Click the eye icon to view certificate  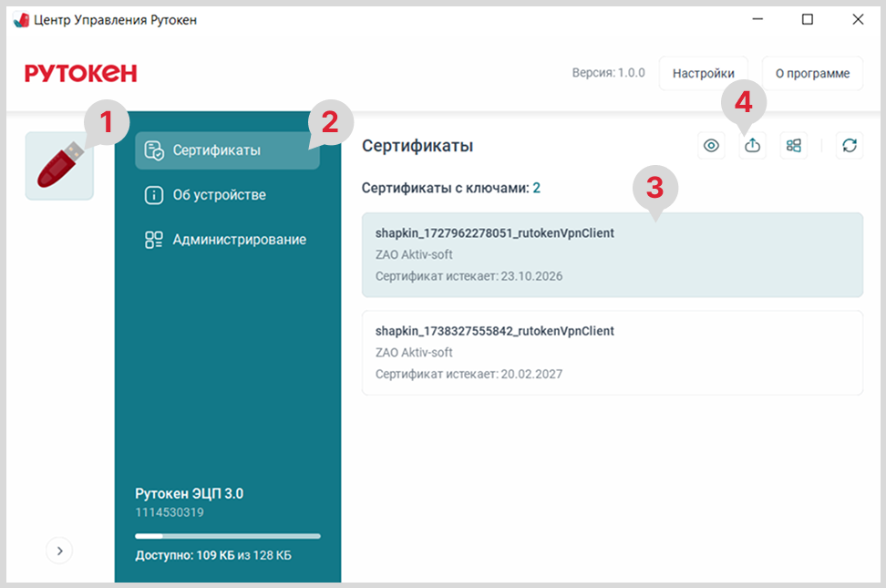click(x=711, y=146)
